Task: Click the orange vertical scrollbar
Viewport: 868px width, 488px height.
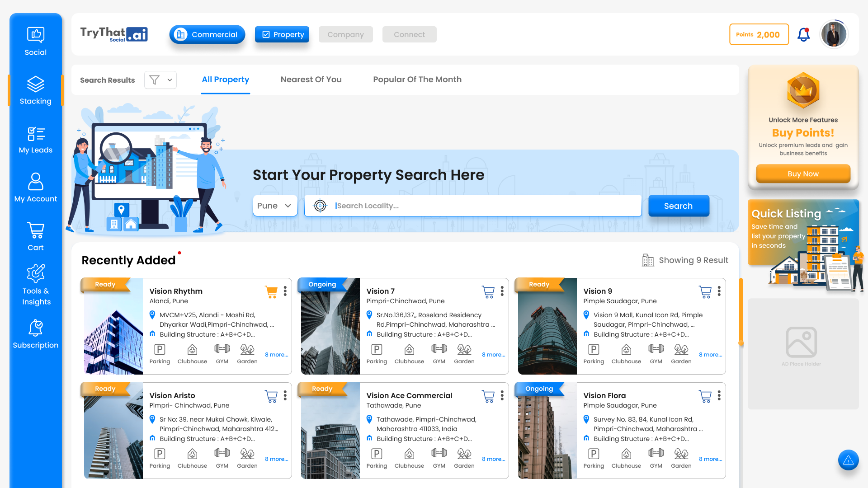Action: 741,311
